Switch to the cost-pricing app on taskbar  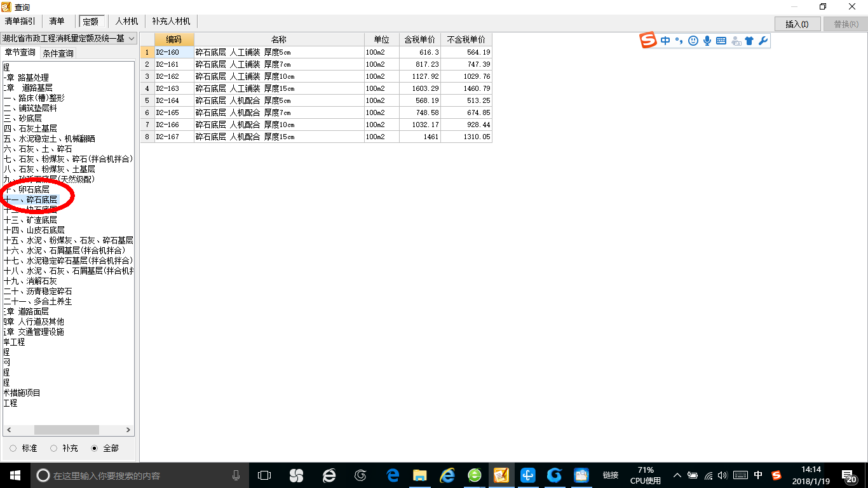(501, 475)
